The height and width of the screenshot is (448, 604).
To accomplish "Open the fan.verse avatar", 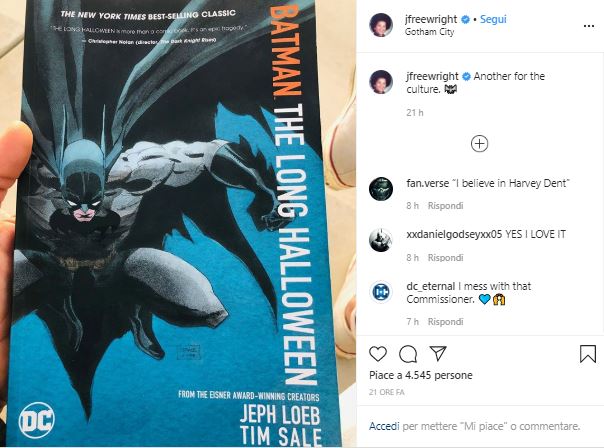I will [x=381, y=189].
